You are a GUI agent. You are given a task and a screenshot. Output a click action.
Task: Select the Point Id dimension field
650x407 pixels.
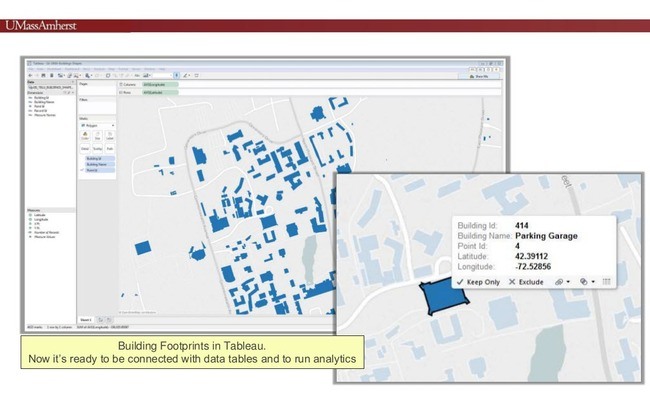(x=39, y=107)
